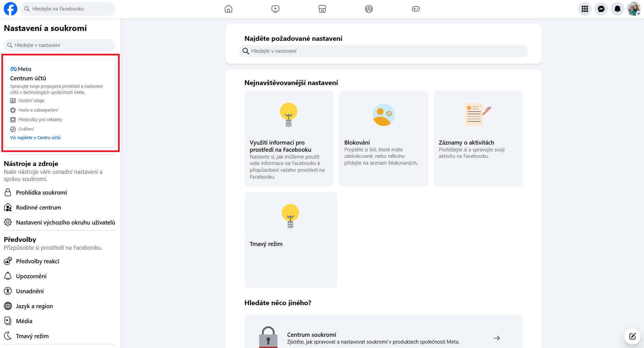Open the notifications bell icon

(617, 9)
